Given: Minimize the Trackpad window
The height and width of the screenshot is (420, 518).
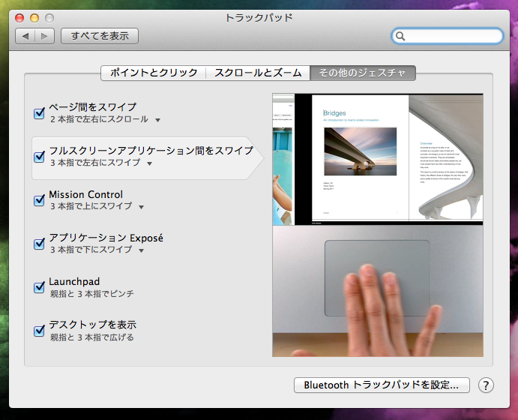Looking at the screenshot, I should pos(34,17).
